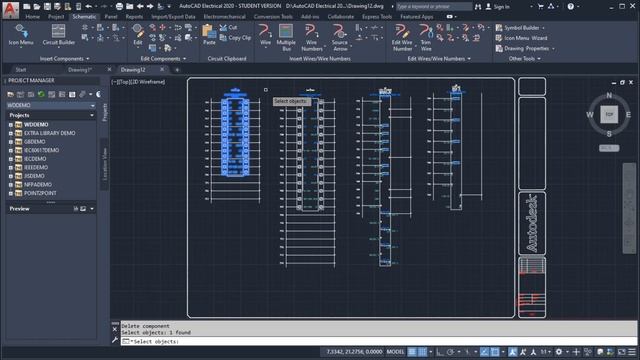Click the Plot printer icon
The image size is (640, 360).
[119, 7]
